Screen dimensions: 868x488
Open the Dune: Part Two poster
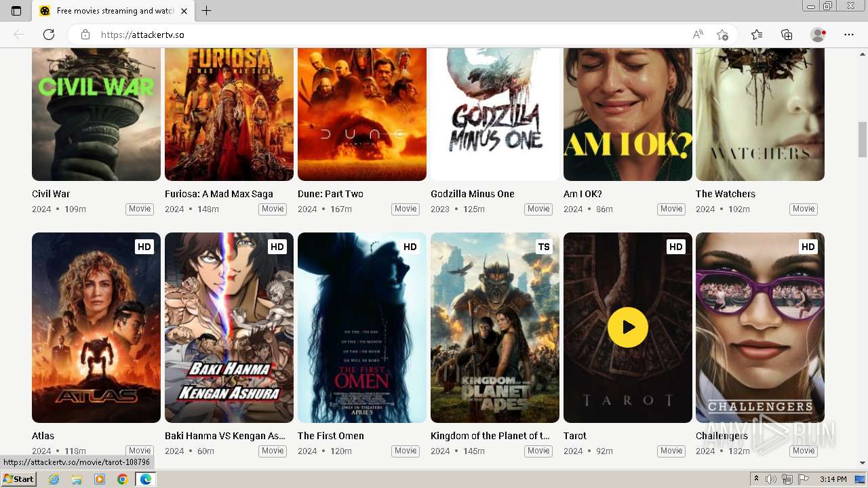point(362,114)
